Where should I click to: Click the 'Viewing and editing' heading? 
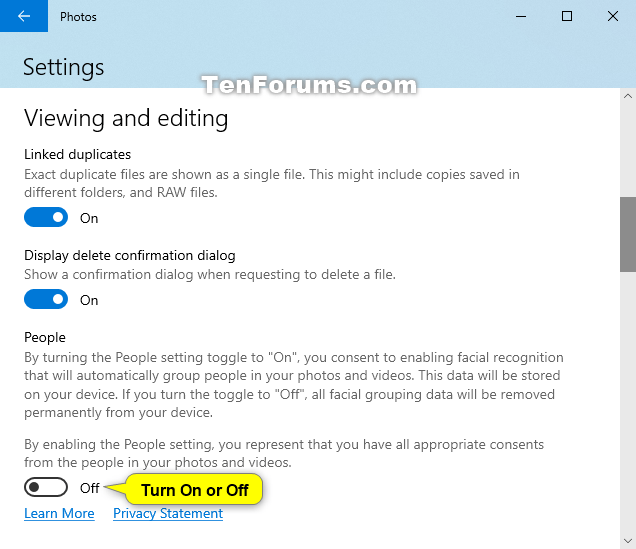tap(126, 118)
